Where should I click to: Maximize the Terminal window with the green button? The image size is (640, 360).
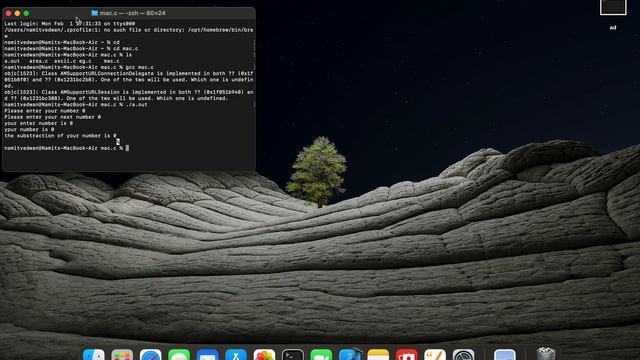(26, 13)
